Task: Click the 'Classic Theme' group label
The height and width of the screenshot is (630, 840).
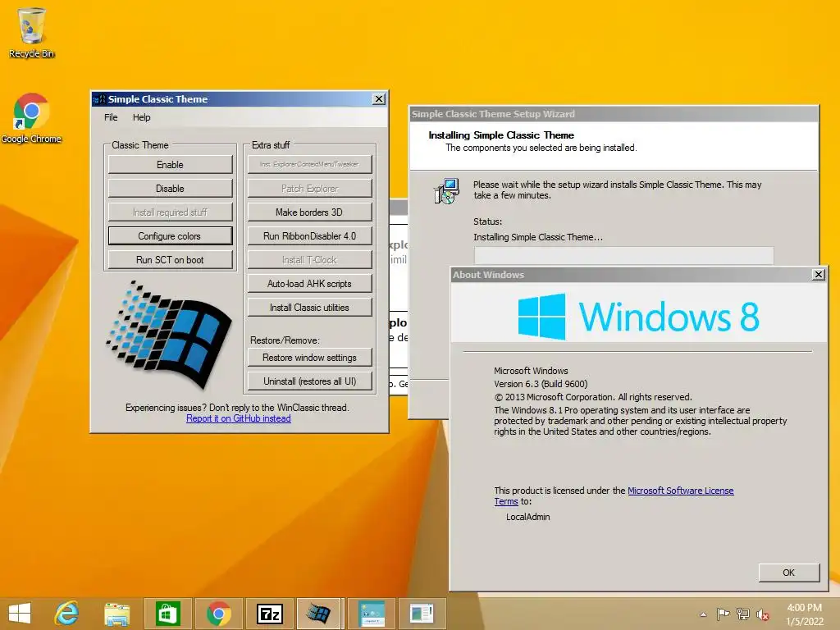Action: [x=139, y=145]
